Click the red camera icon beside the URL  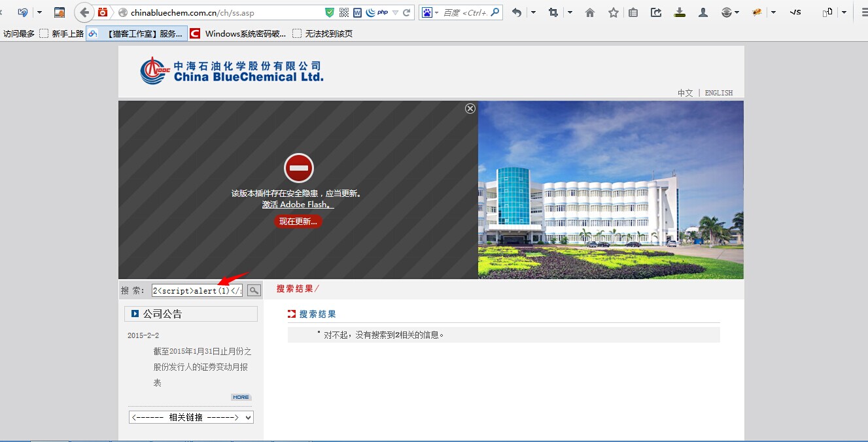pos(103,12)
